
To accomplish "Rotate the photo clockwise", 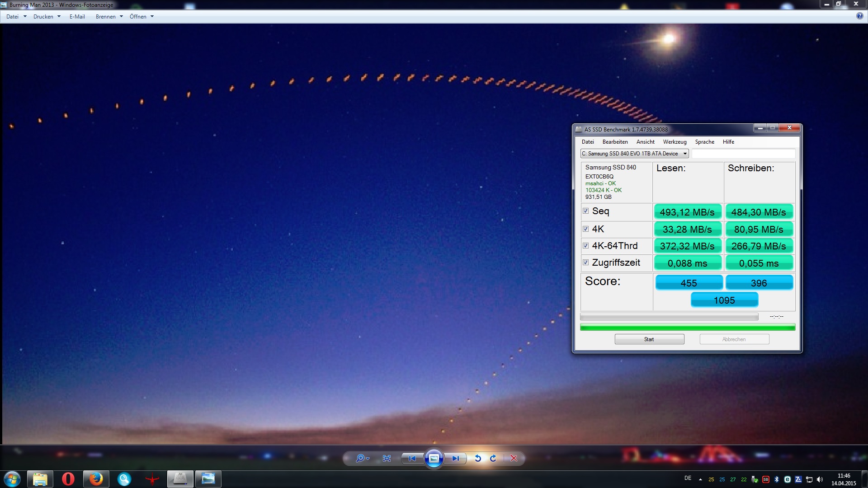I will (x=493, y=458).
